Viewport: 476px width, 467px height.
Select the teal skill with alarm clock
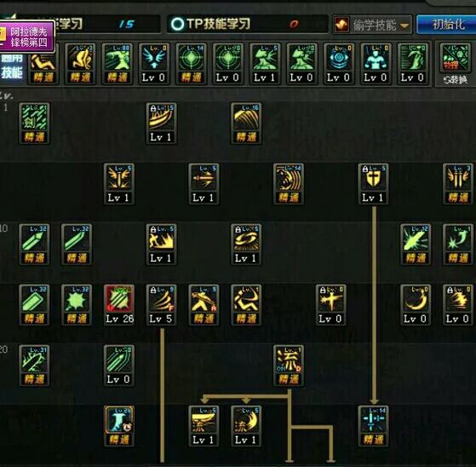(x=119, y=426)
